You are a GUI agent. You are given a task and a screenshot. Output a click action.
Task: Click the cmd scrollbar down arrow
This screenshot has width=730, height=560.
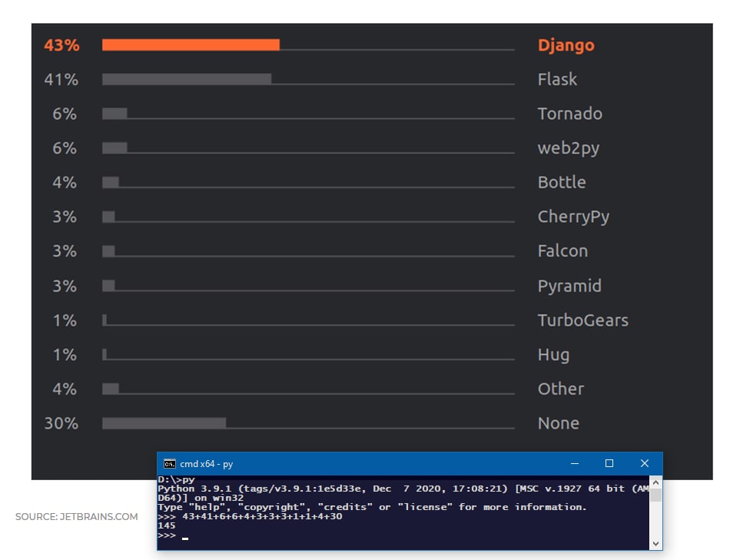click(x=655, y=543)
